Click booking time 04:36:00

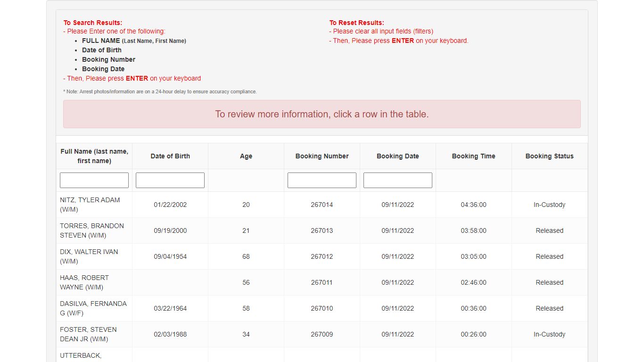[474, 205]
